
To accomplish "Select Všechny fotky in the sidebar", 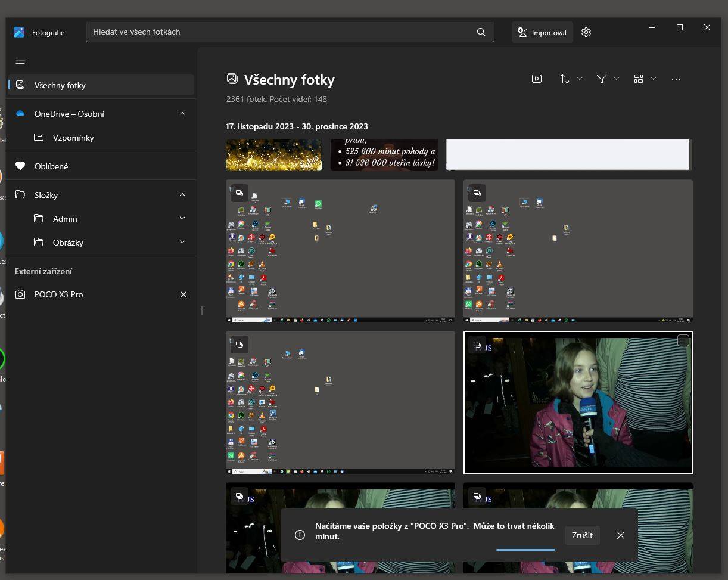I will click(x=101, y=85).
